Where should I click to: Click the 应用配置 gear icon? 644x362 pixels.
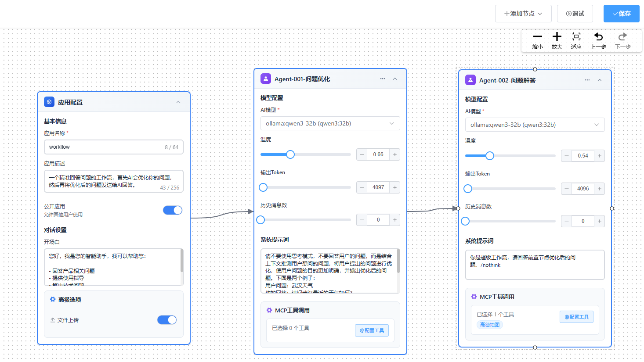pyautogui.click(x=49, y=102)
